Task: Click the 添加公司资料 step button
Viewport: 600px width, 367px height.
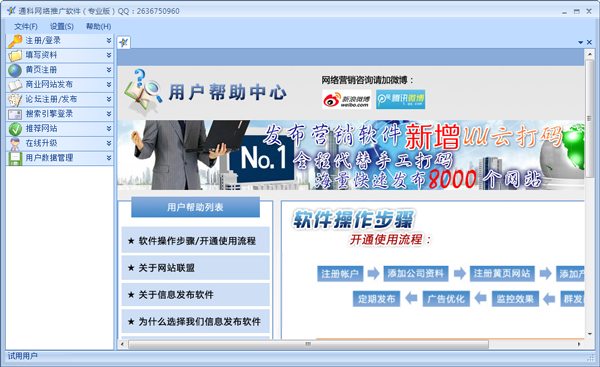Action: [x=415, y=274]
